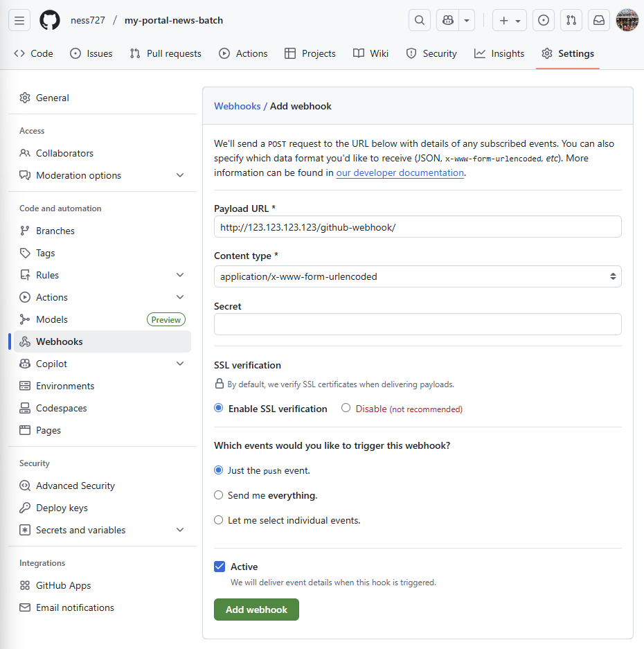
Task: Open Tags settings in sidebar
Action: pyautogui.click(x=102, y=253)
